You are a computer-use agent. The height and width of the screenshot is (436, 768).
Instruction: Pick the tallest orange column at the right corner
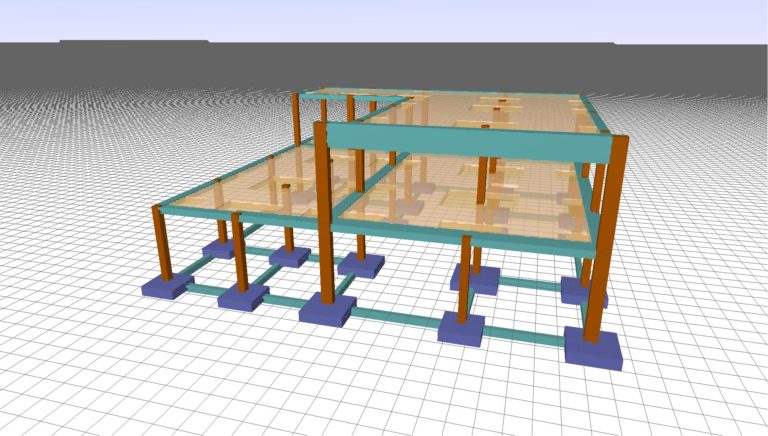[605, 239]
